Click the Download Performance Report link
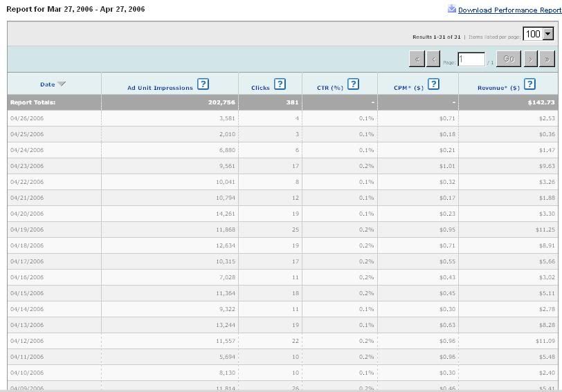The image size is (562, 392). coord(509,10)
